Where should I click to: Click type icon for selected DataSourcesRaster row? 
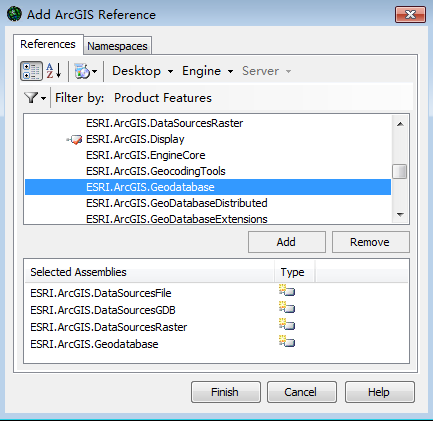287,325
